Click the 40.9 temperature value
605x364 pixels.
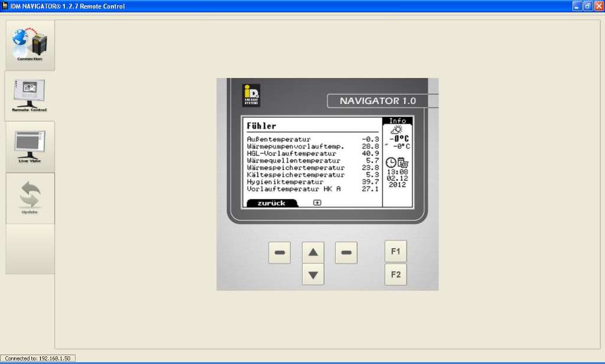coord(370,153)
